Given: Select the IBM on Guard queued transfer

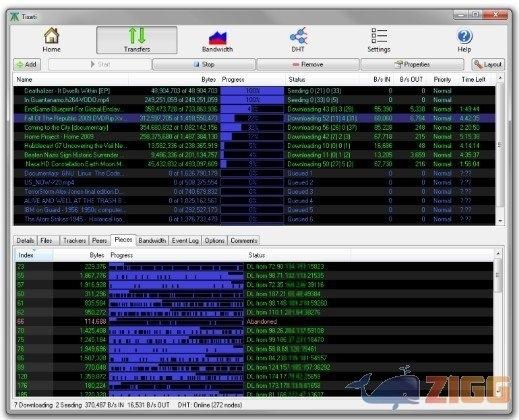Looking at the screenshot, I should tap(254, 210).
